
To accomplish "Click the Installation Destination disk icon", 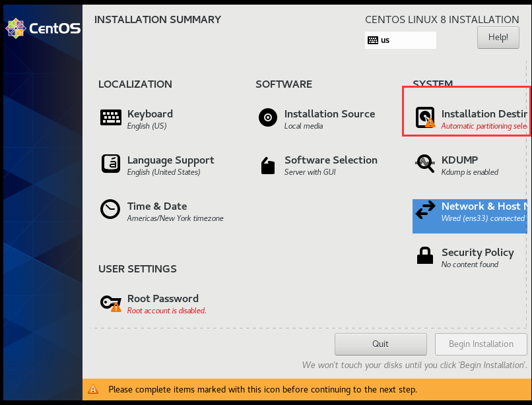I will (425, 117).
